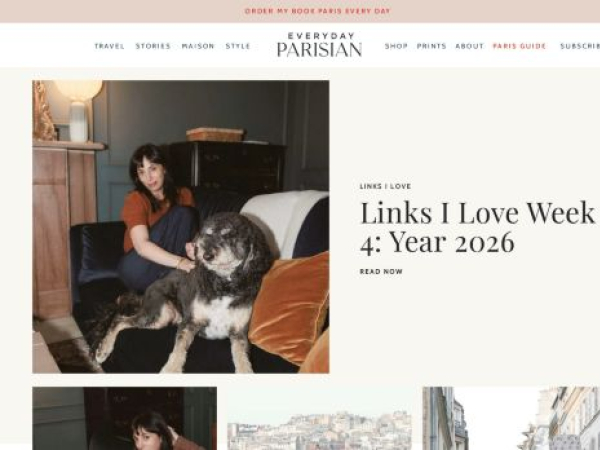Open the hillside cityscape thumbnail
The image size is (600, 450).
click(320, 418)
